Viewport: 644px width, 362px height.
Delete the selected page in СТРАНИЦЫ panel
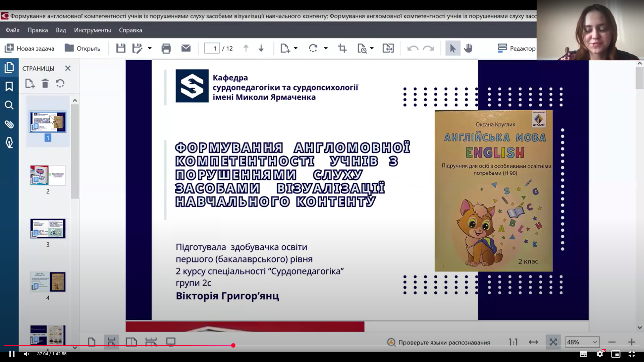(45, 83)
